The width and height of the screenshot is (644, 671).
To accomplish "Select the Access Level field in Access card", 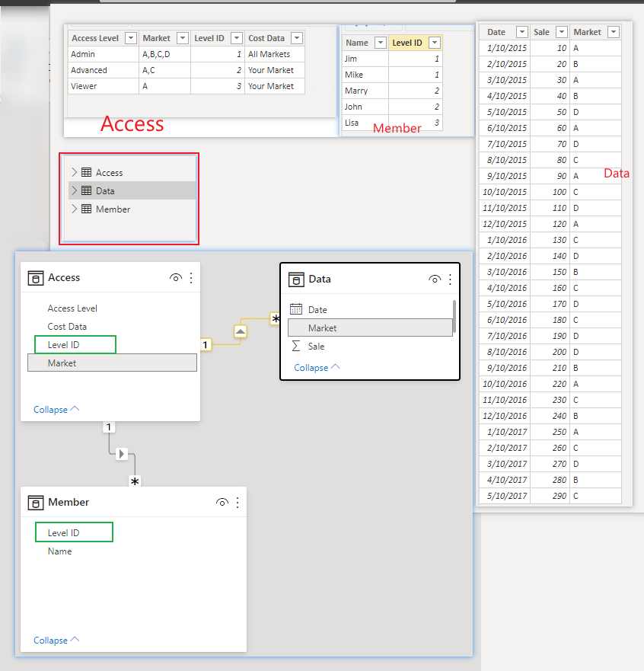I will [72, 308].
